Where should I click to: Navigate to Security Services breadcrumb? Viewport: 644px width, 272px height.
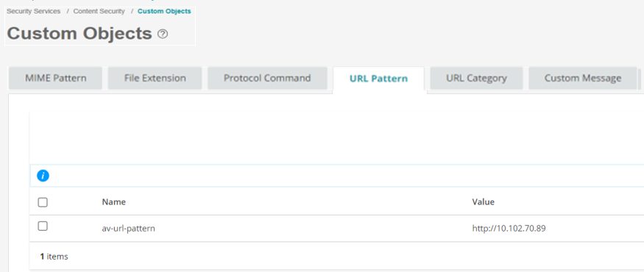33,11
